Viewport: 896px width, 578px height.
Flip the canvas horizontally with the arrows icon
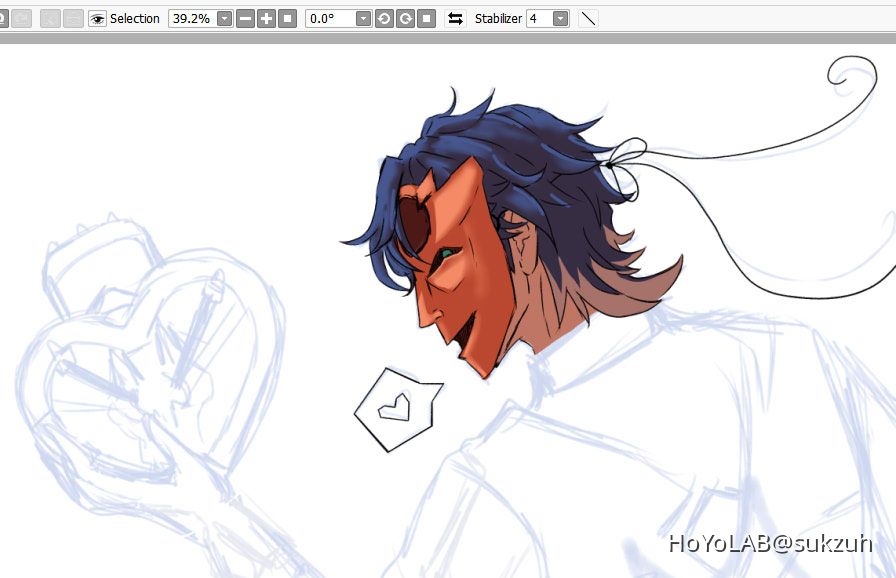(x=453, y=17)
